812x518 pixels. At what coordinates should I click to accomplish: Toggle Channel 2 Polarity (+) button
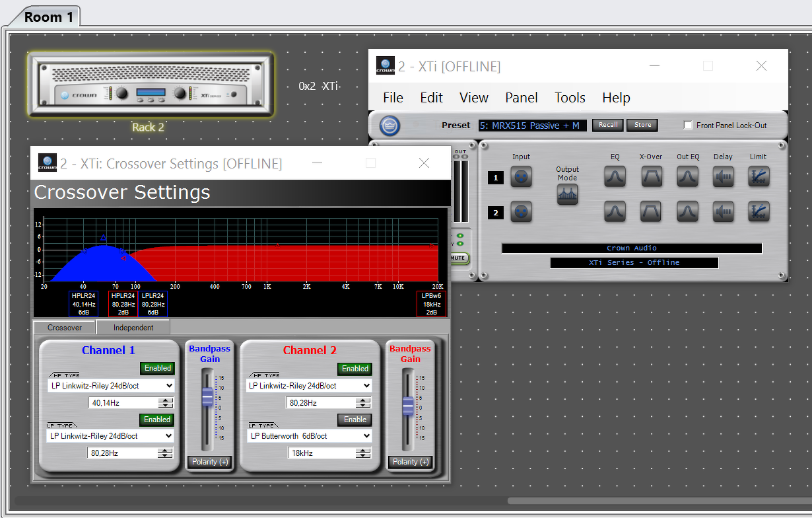410,462
